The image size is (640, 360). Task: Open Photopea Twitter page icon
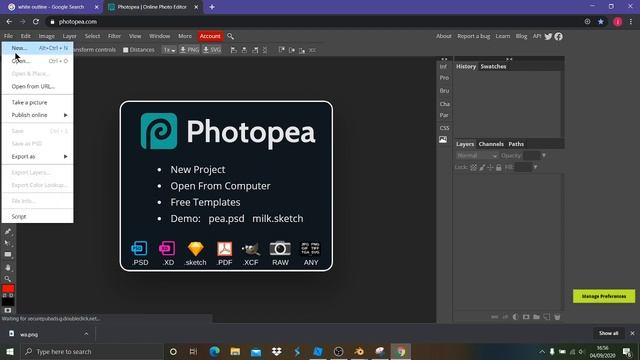tap(549, 36)
